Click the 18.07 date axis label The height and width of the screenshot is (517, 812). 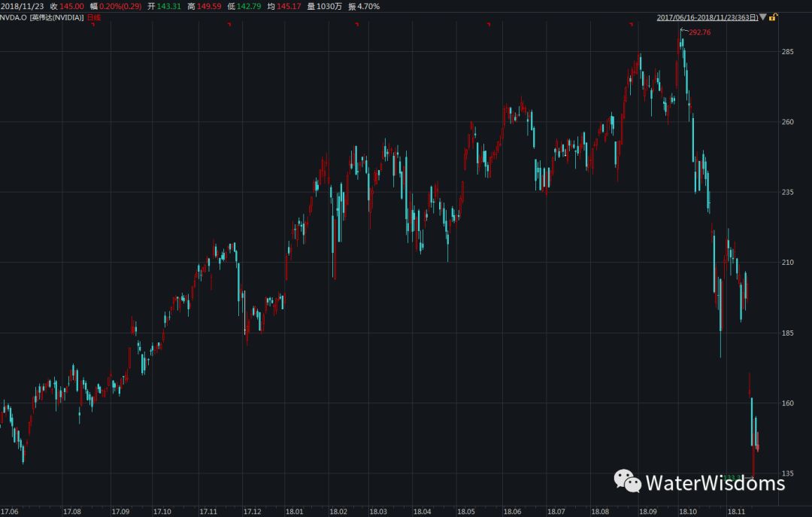point(556,512)
